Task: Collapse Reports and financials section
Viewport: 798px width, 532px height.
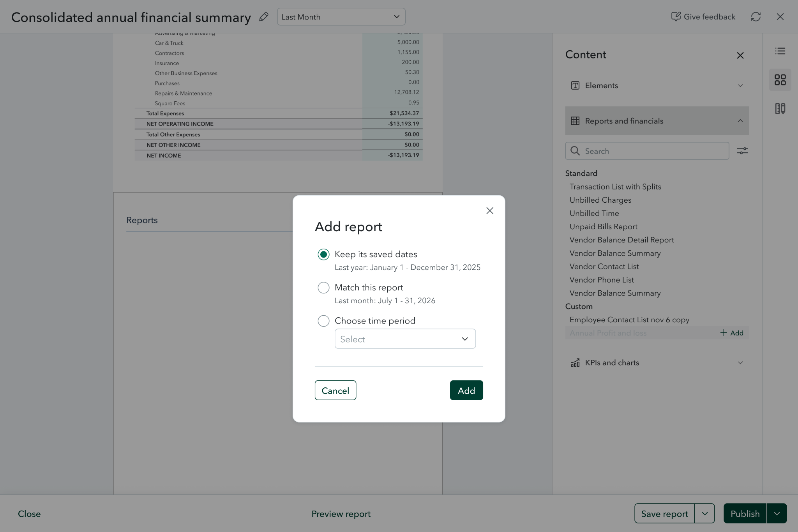Action: click(657, 121)
